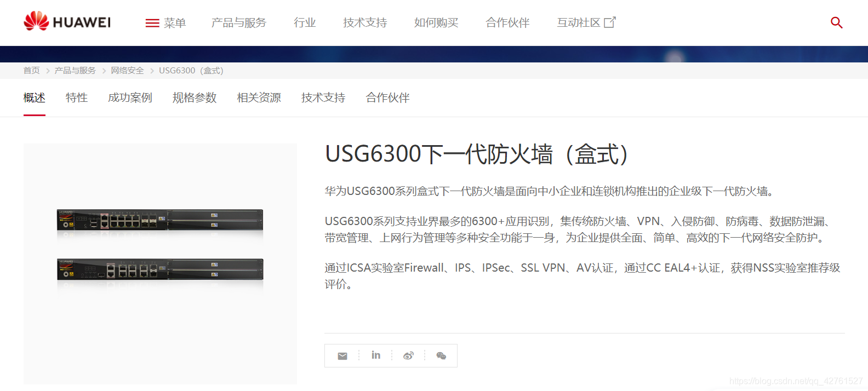Share the page via email icon
This screenshot has height=391, width=868.
pyautogui.click(x=342, y=356)
